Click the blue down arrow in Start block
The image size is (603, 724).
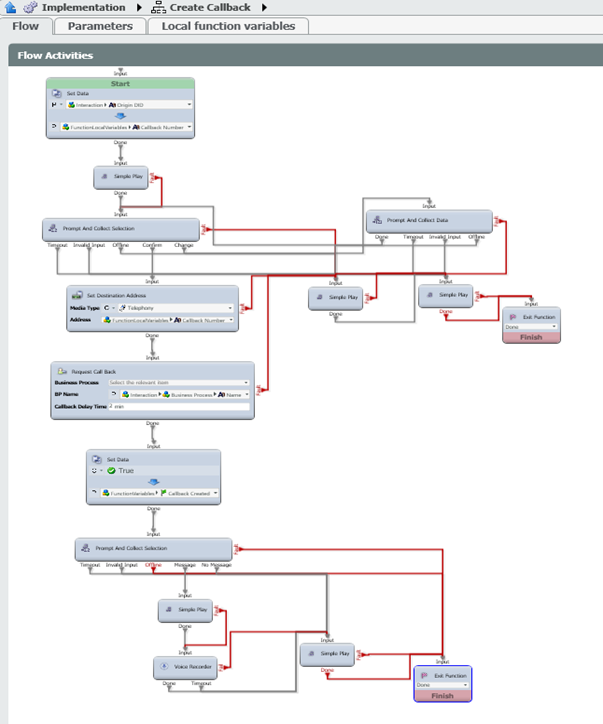(120, 115)
